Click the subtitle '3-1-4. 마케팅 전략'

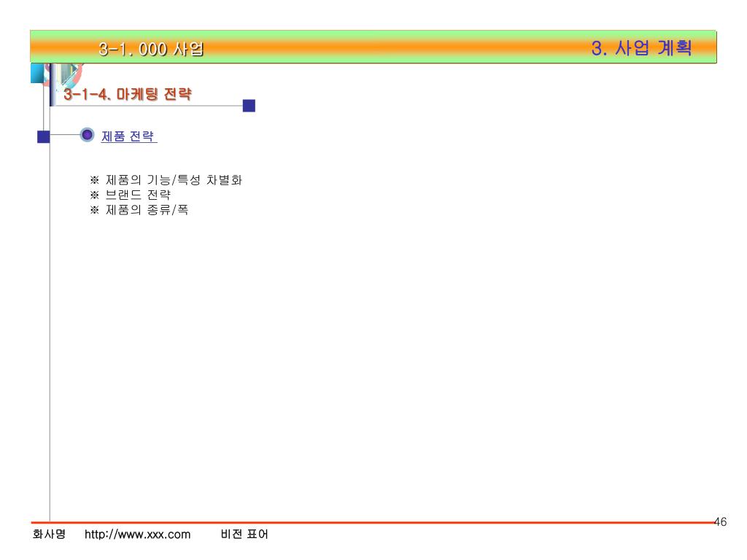click(128, 94)
